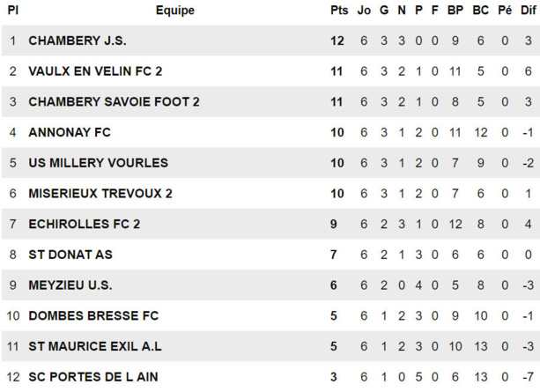
Task: Select the CHAMBERY SAVOIE FOOT 2 row name
Action: (114, 102)
